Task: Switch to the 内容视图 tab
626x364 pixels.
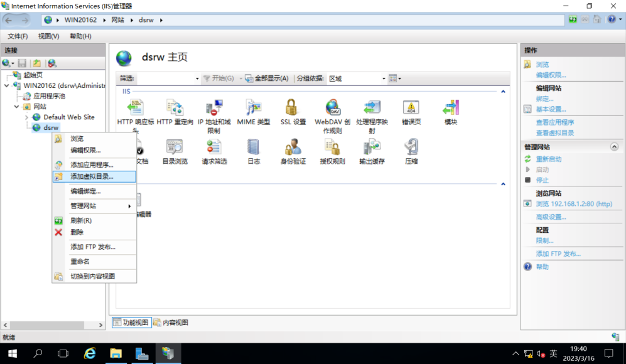Action: (x=171, y=323)
